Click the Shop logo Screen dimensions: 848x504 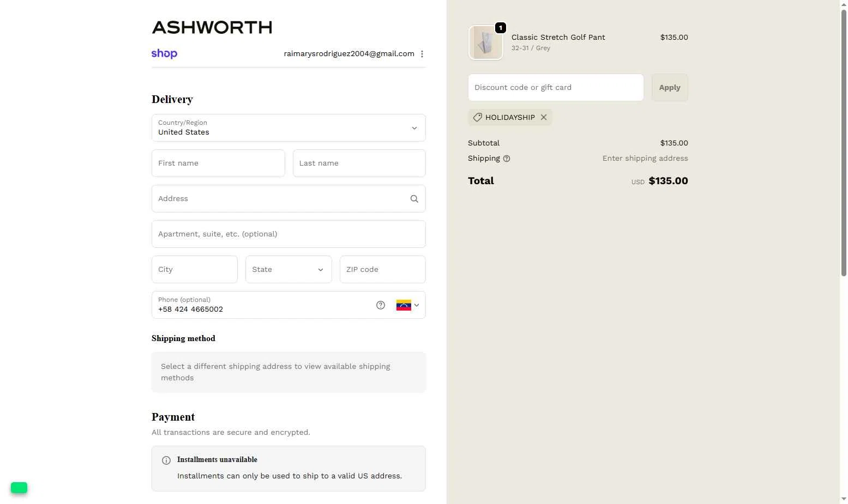point(164,53)
